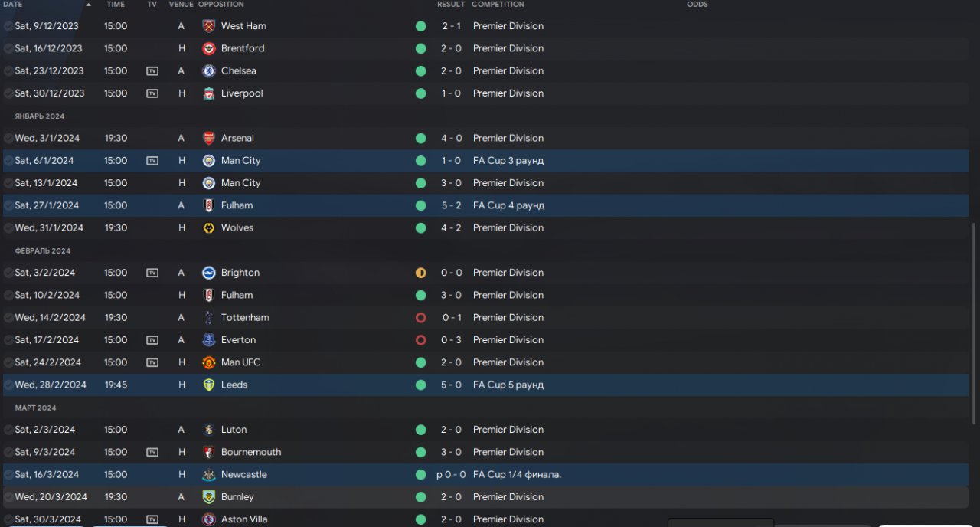Toggle the check mark beside Sat, 9/12/2023
The width and height of the screenshot is (980, 527).
[8, 26]
